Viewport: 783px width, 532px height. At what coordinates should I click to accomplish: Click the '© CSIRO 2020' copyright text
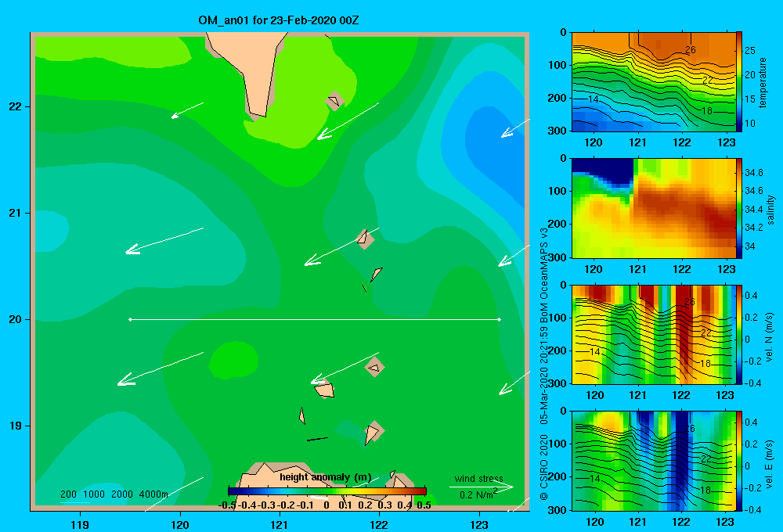pos(544,467)
